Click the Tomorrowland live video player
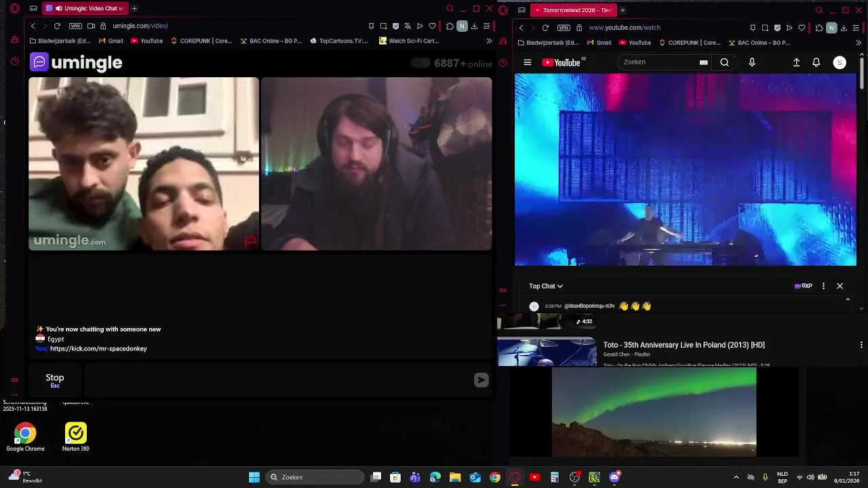Image resolution: width=868 pixels, height=488 pixels. (685, 169)
